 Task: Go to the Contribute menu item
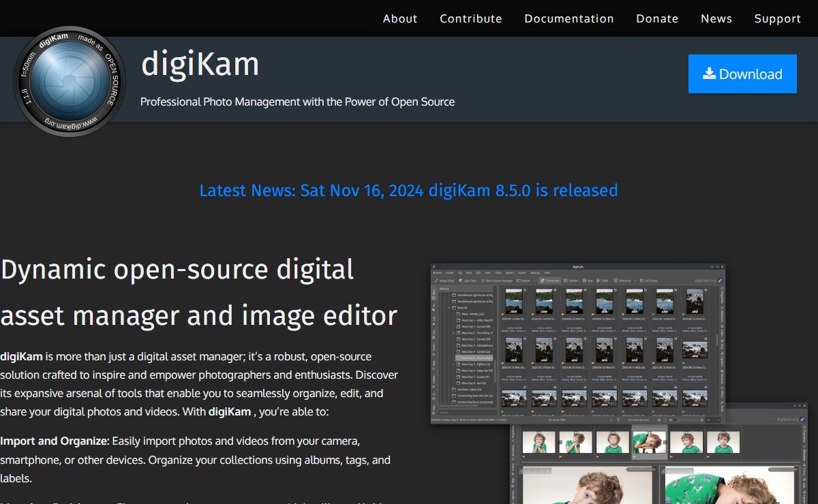pos(471,18)
